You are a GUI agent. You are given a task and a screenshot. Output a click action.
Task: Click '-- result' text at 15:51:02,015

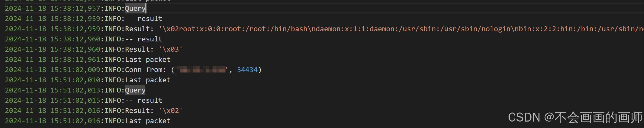(x=143, y=100)
